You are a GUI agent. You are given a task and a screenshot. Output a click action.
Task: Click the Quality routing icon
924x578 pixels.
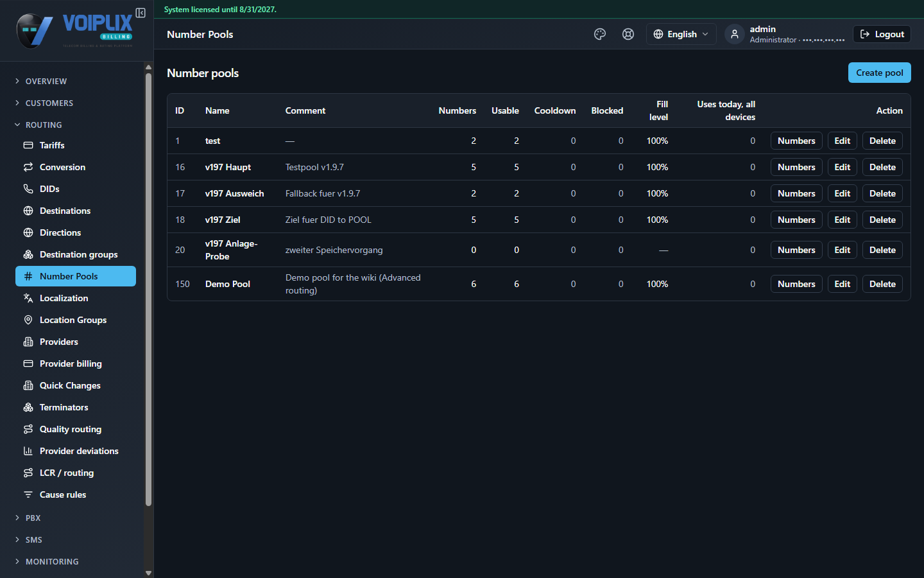point(28,429)
